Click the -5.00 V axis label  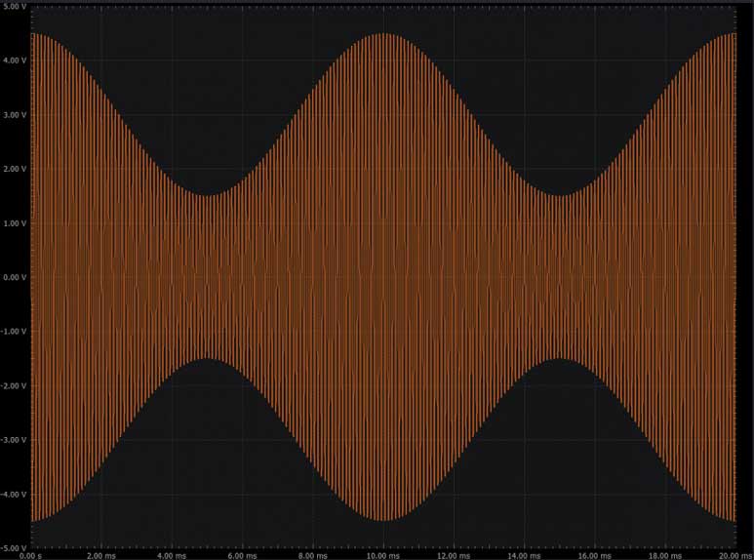(14, 548)
